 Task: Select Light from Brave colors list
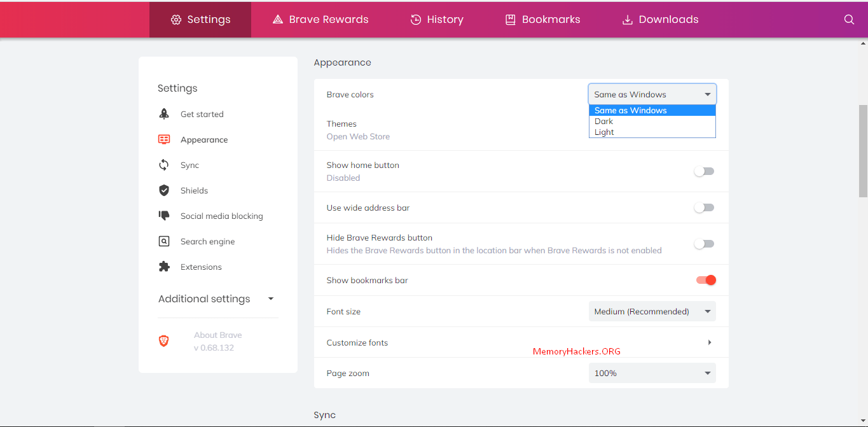(652, 132)
